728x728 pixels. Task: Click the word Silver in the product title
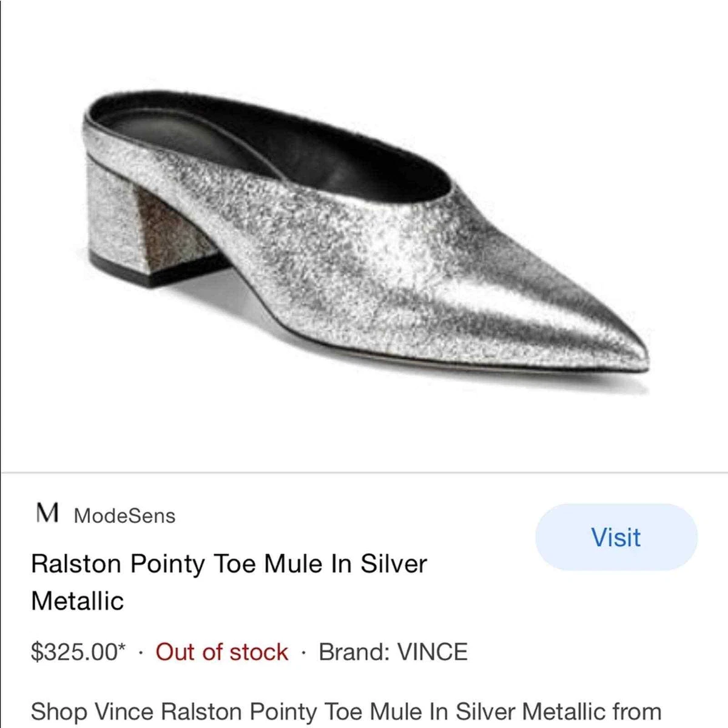click(x=394, y=564)
